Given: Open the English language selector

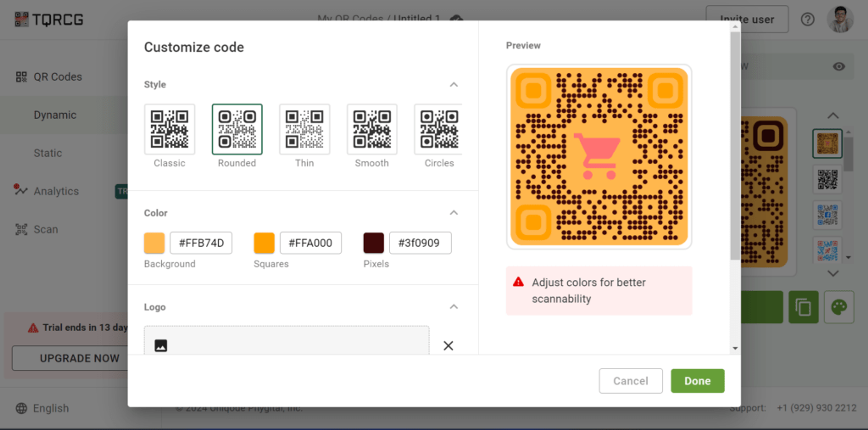Looking at the screenshot, I should click(51, 408).
